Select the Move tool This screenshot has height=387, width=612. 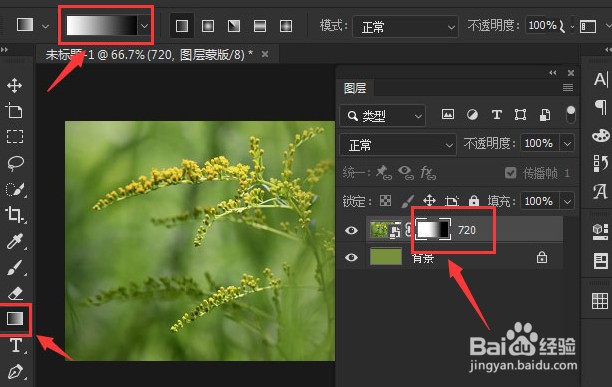click(14, 85)
